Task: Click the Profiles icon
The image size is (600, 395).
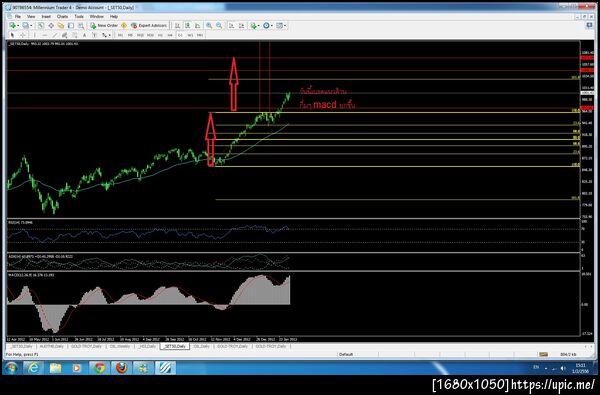Action: [x=25, y=25]
